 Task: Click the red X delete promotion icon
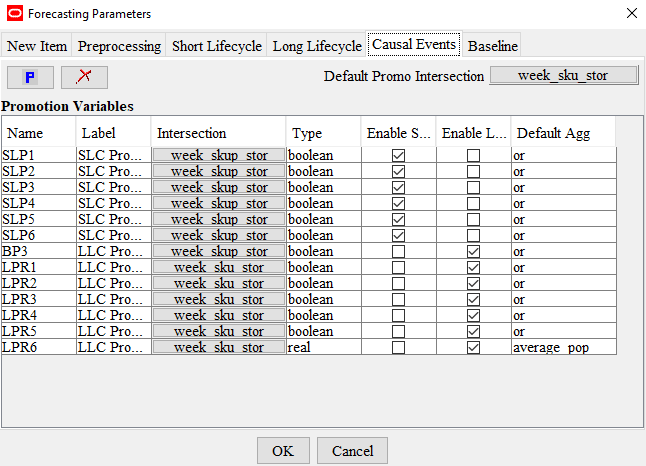pyautogui.click(x=84, y=77)
